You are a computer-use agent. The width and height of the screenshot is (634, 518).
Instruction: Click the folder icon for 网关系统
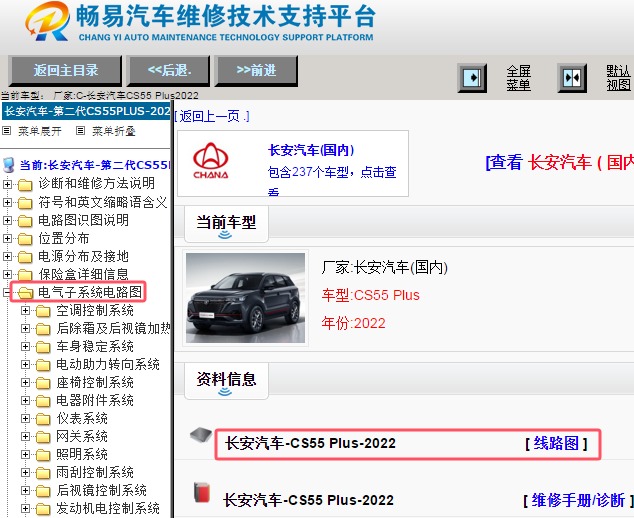43,437
